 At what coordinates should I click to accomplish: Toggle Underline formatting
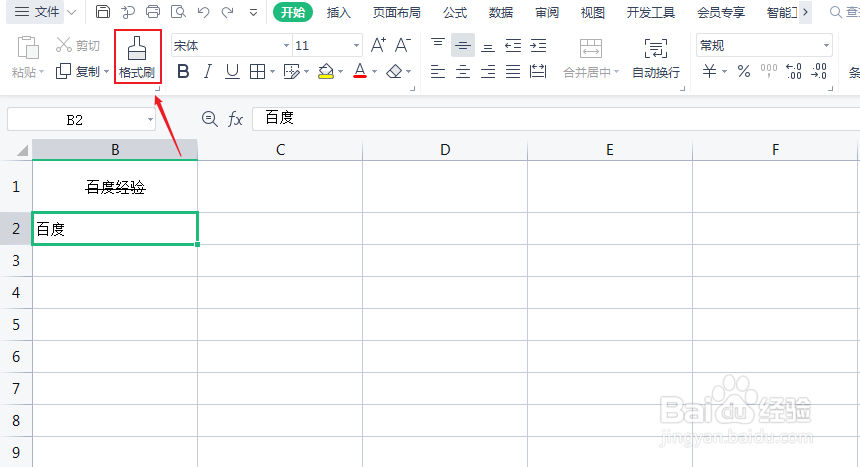tap(232, 71)
